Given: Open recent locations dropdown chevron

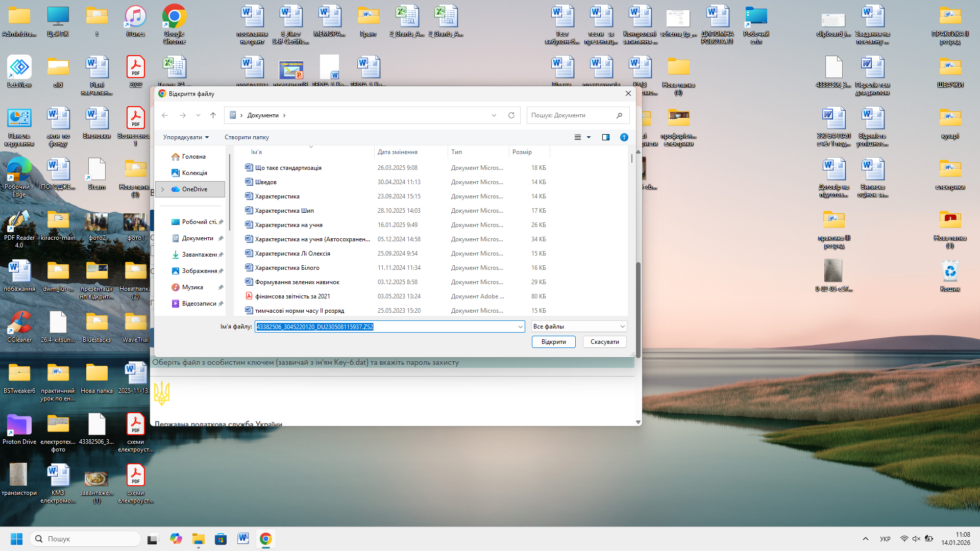Looking at the screenshot, I should (x=198, y=115).
